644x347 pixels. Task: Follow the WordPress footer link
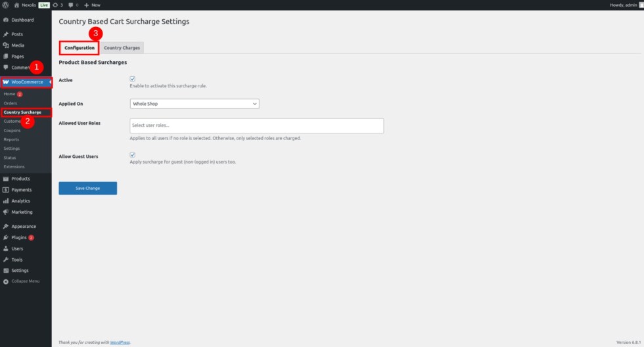(120, 342)
